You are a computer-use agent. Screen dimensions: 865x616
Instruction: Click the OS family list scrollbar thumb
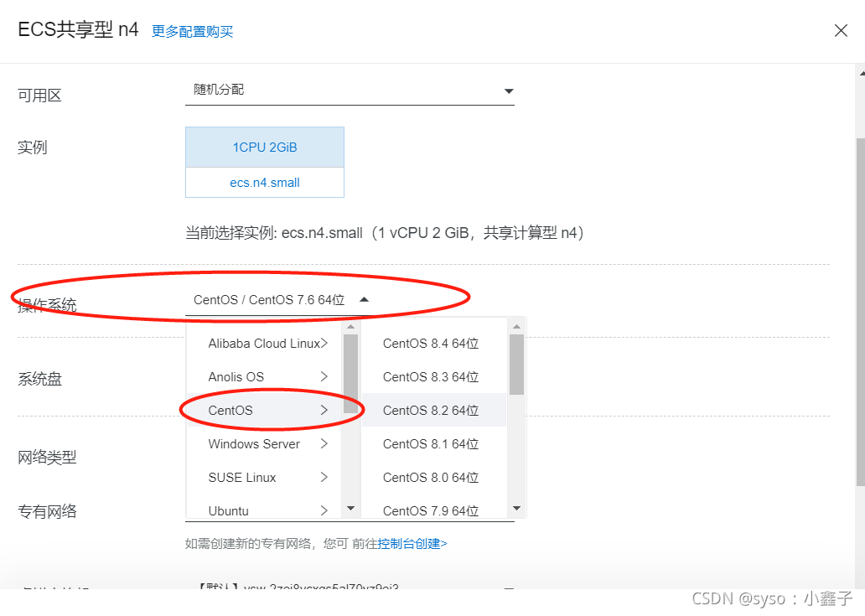click(x=350, y=374)
